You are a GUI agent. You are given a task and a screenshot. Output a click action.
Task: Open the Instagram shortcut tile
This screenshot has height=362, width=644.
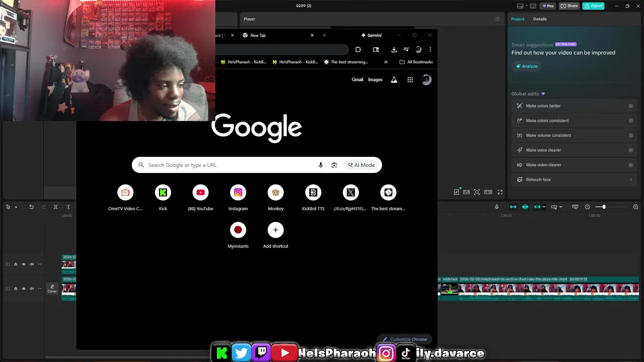pos(238,198)
